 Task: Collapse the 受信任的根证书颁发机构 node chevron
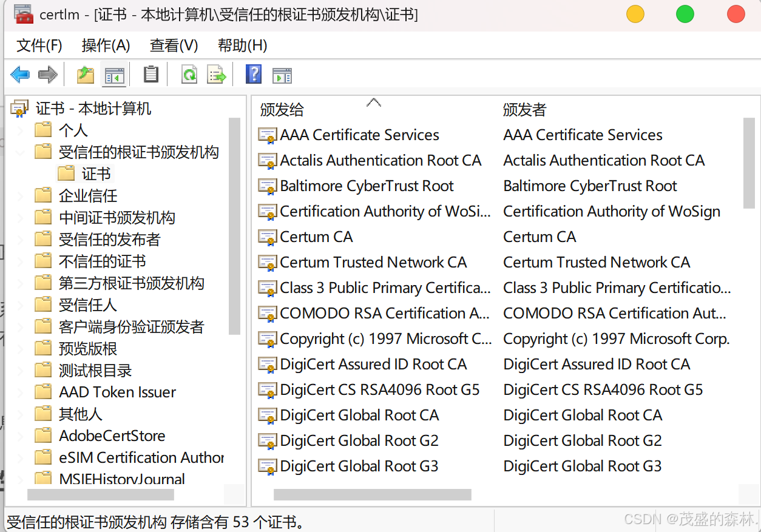(x=21, y=152)
